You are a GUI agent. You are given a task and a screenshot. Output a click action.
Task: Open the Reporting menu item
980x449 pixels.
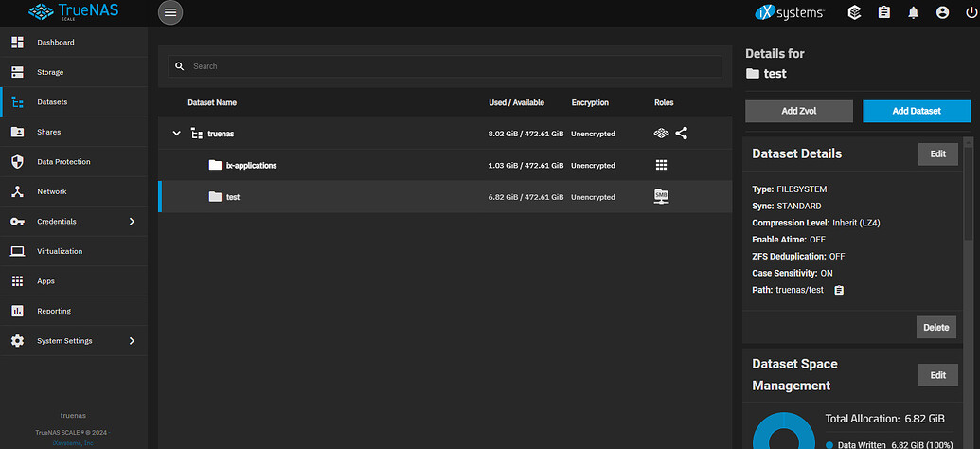74,311
